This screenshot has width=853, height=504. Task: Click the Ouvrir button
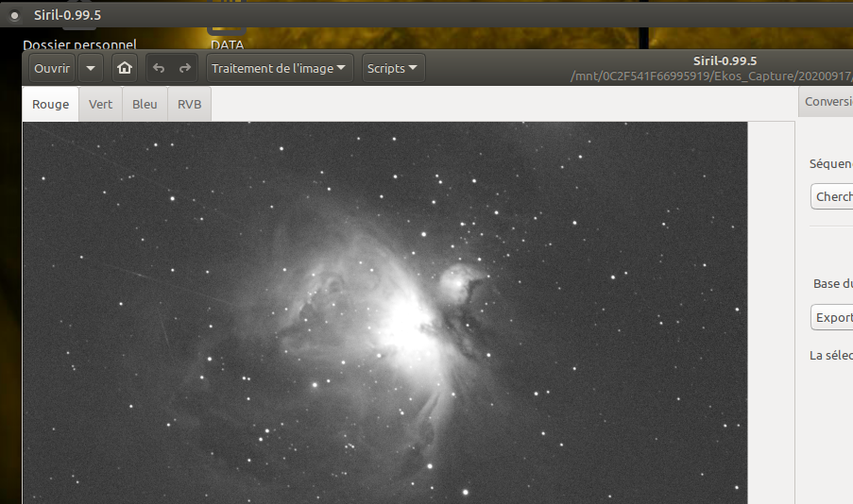click(x=52, y=69)
